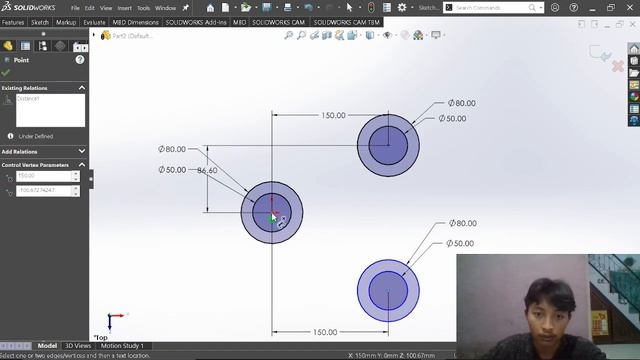Open the dropdown arrow next to Open folder

tap(256, 8)
